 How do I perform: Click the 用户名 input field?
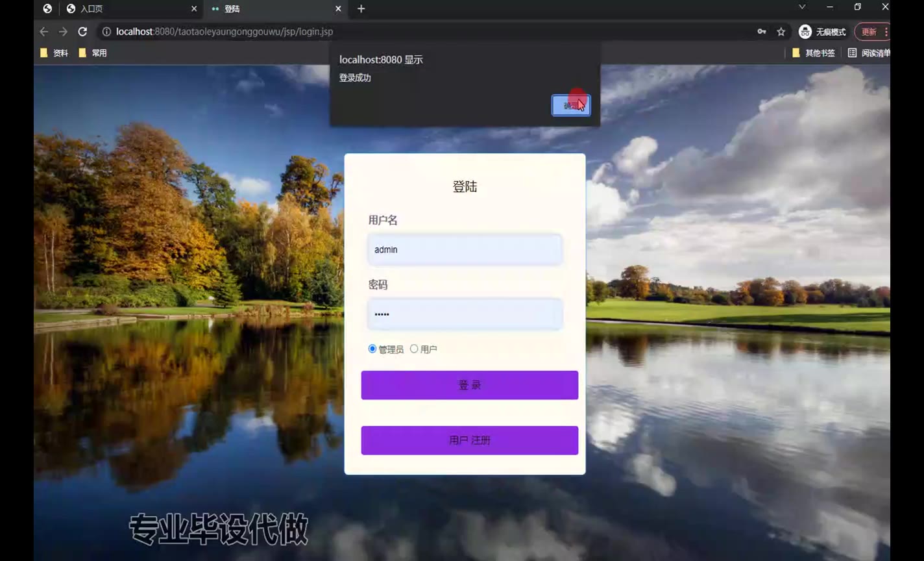pyautogui.click(x=465, y=250)
